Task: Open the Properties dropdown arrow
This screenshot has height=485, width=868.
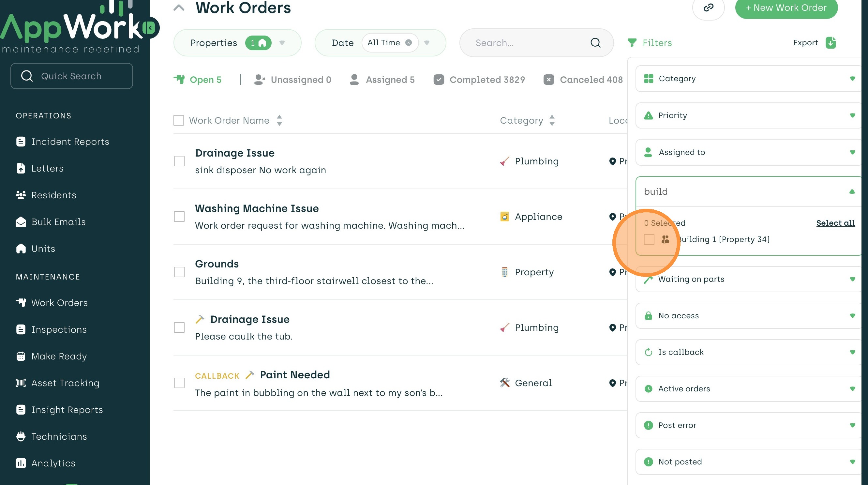Action: pos(282,43)
